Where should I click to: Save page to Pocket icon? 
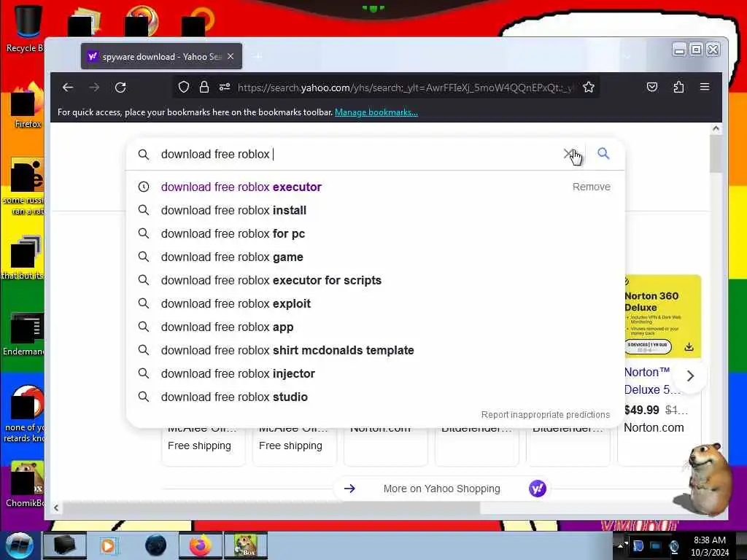coord(651,87)
